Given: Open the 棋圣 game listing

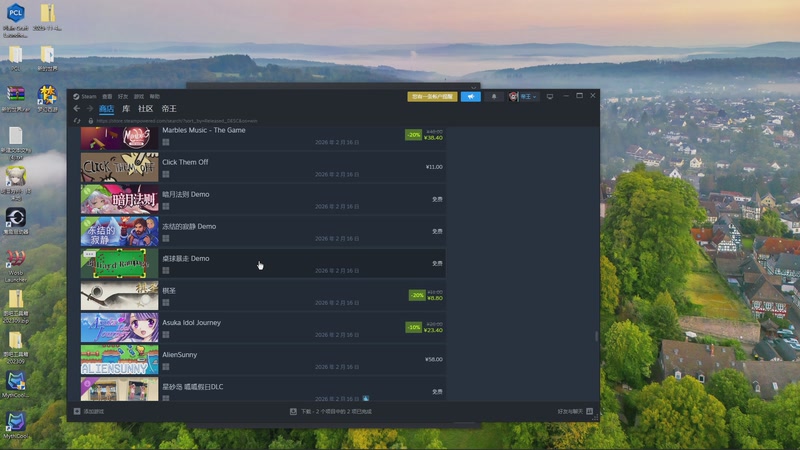Looking at the screenshot, I should [x=263, y=296].
